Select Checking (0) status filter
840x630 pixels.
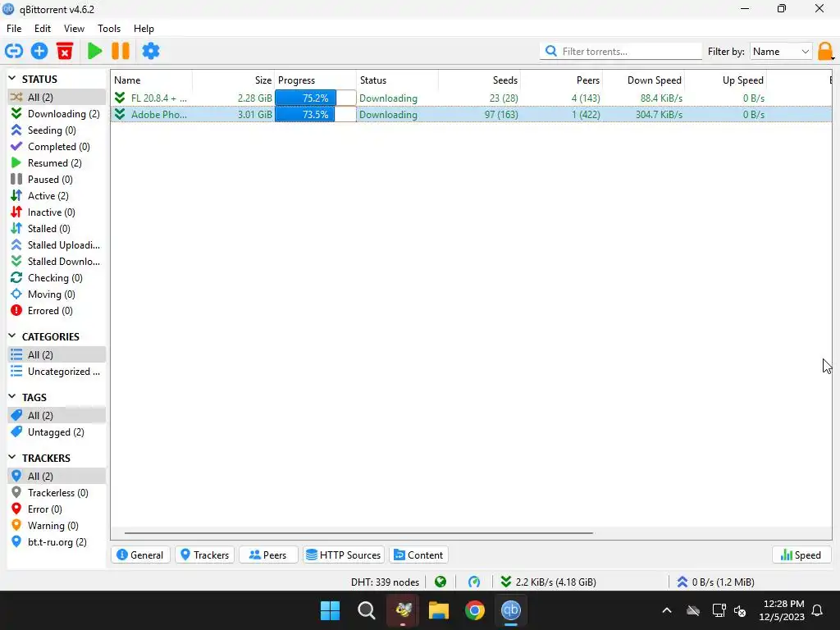click(57, 278)
